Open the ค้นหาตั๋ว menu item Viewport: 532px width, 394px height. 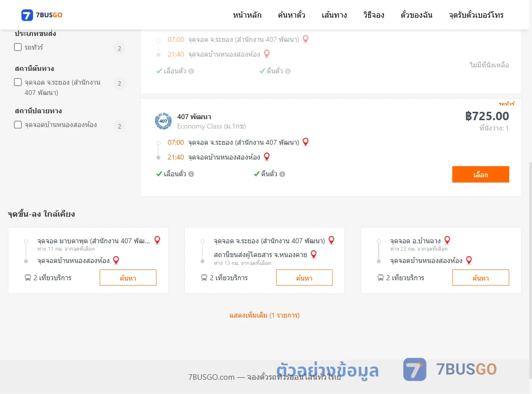[292, 15]
